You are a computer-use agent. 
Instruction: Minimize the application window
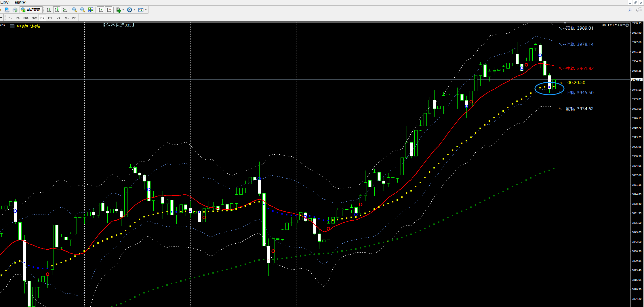(630, 3)
